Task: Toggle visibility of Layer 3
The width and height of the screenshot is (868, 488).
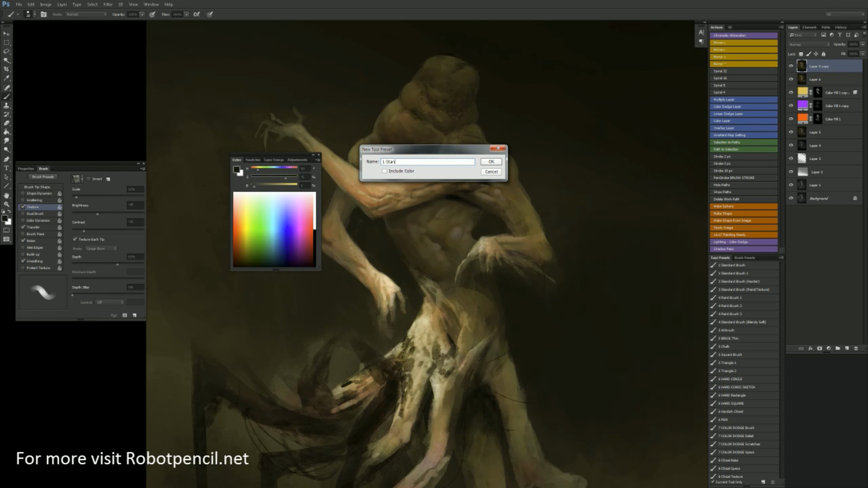Action: tap(791, 159)
